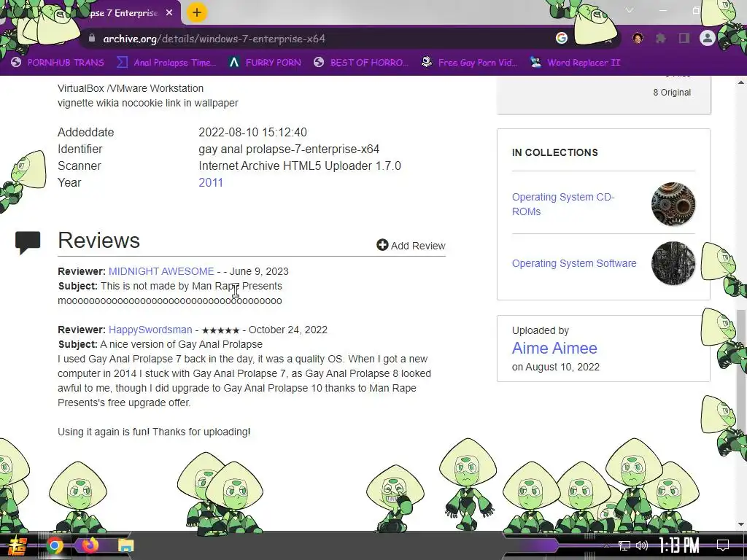
Task: Open File Explorer from the taskbar
Action: (126, 545)
